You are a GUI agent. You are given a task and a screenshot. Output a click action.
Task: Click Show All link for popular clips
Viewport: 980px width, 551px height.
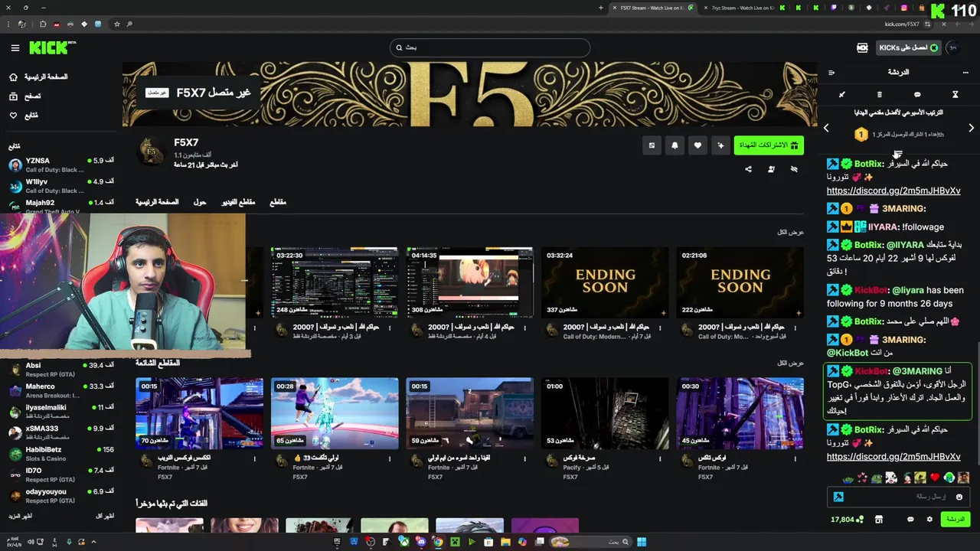click(790, 363)
